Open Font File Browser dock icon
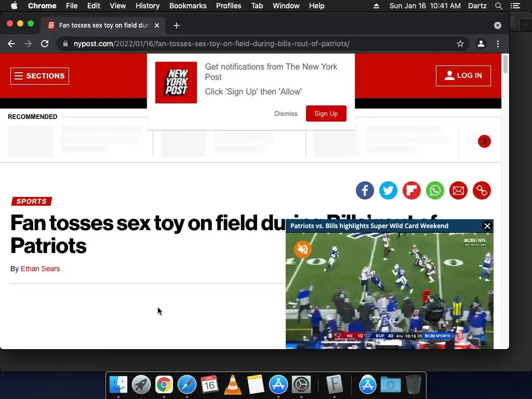532x399 pixels. coord(335,385)
